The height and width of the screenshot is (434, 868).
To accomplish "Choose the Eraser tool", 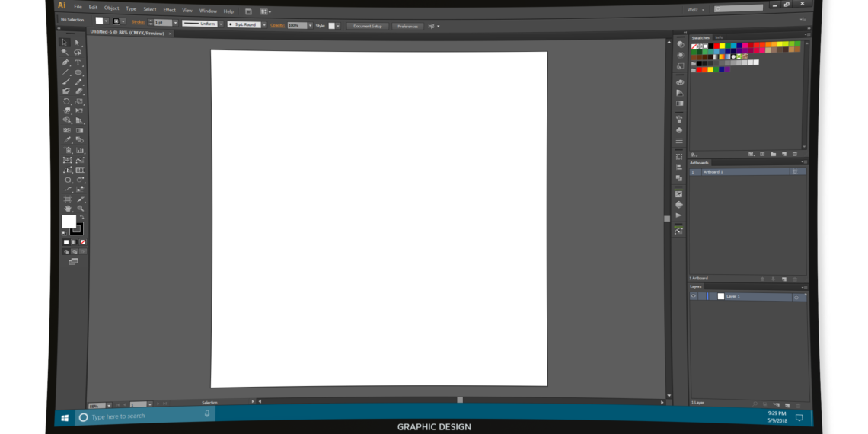I will 78,91.
